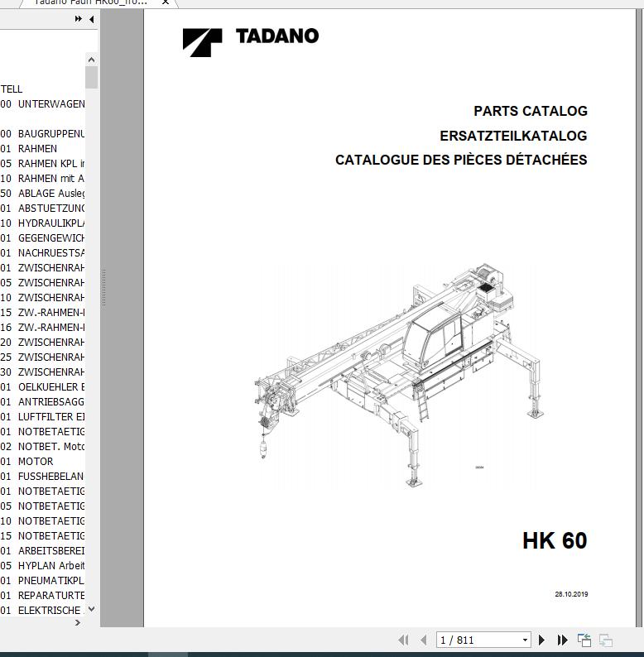Collapse the bookmarks panel with left arrow
This screenshot has width=644, height=657.
tap(91, 19)
